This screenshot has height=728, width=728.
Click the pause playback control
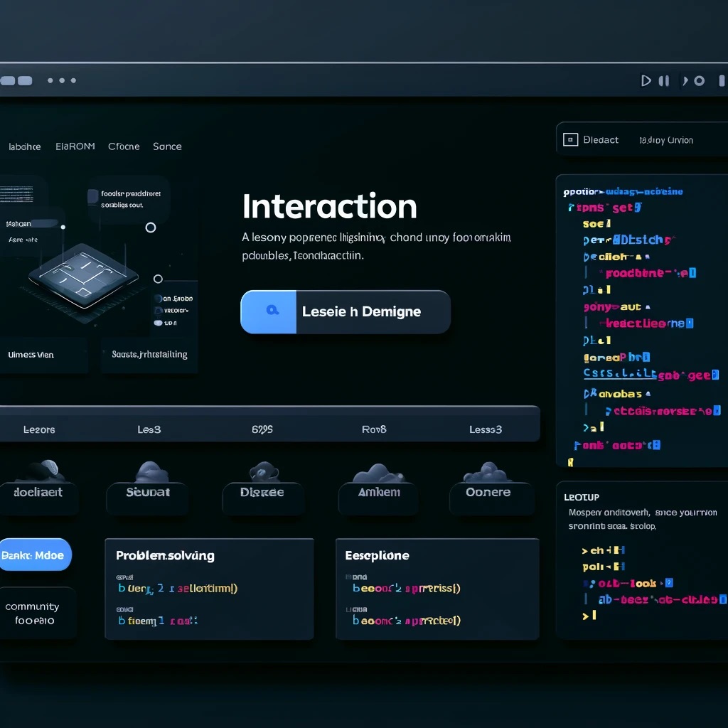[664, 80]
